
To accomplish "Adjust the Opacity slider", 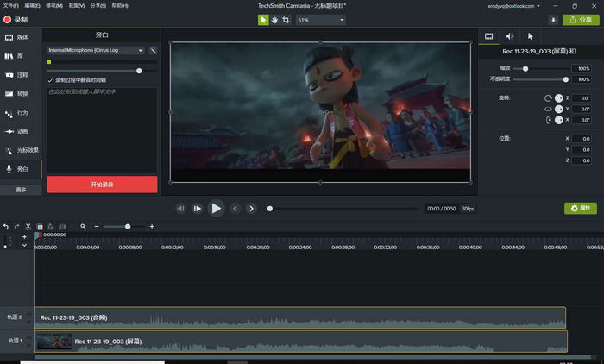I will (565, 79).
